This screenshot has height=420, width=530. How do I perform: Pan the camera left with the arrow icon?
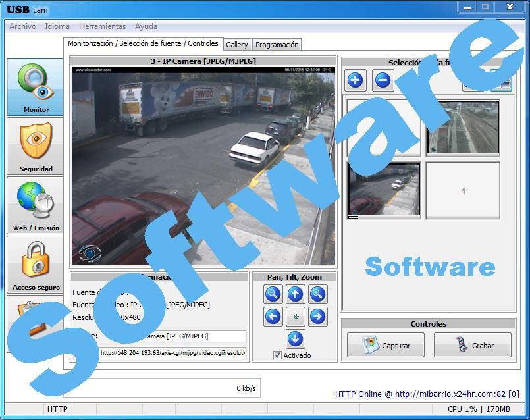click(272, 316)
